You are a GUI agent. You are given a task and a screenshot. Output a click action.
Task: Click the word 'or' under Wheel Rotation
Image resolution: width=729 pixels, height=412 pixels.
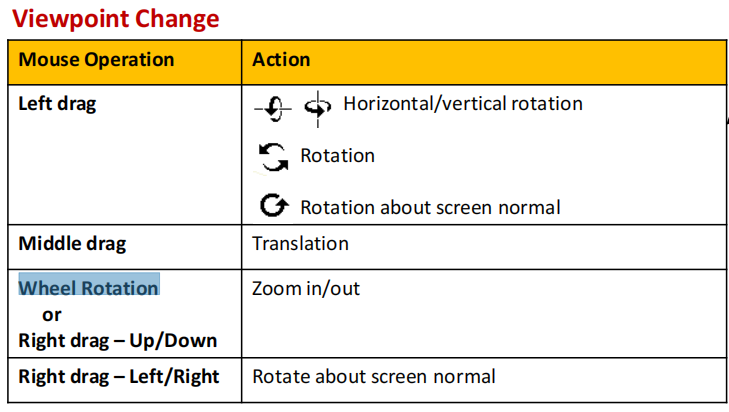(52, 315)
